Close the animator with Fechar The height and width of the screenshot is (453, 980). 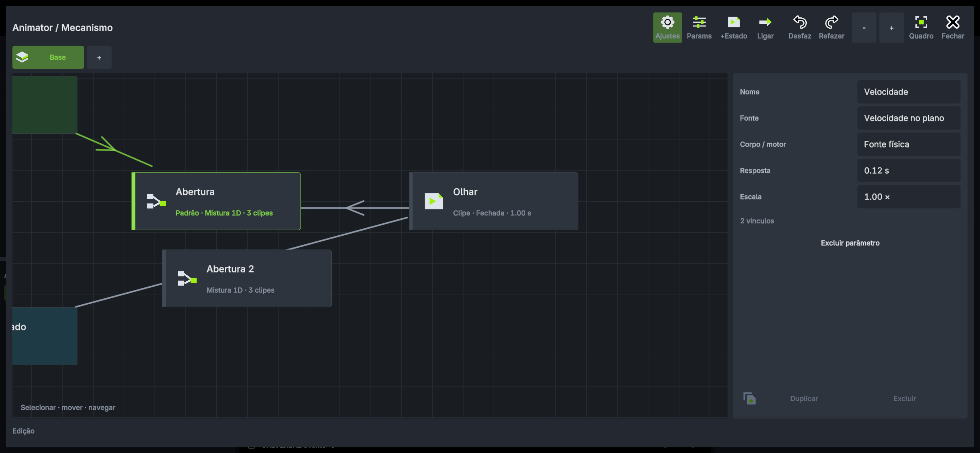point(953,28)
